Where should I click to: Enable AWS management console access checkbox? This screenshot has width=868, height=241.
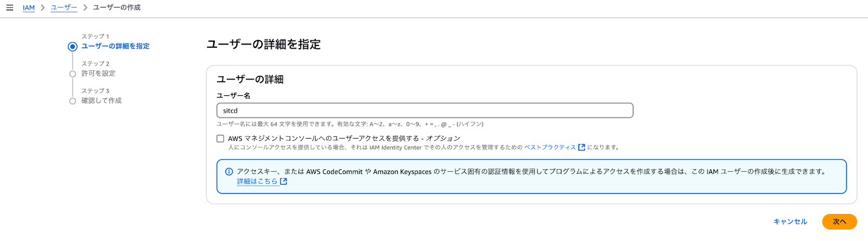pyautogui.click(x=220, y=139)
